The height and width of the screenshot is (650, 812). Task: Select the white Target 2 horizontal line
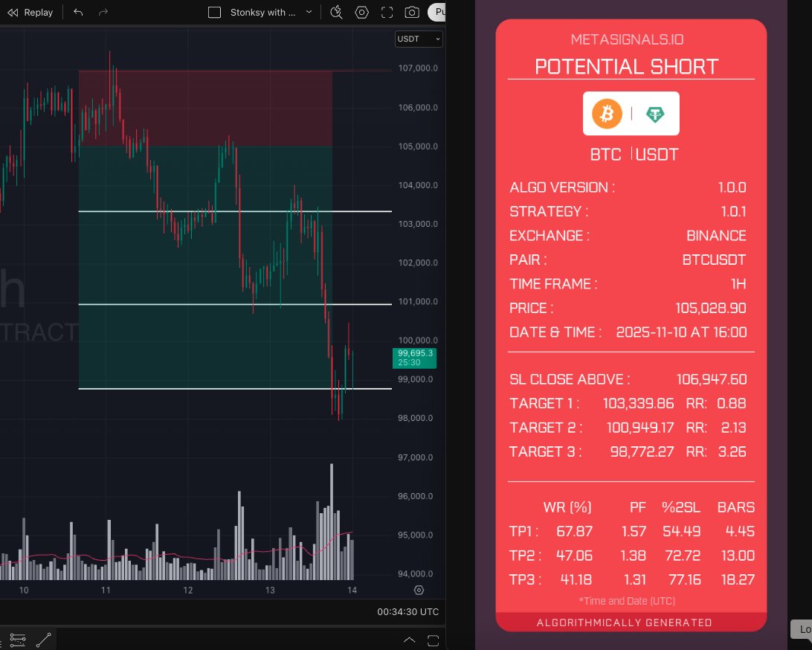pyautogui.click(x=235, y=304)
